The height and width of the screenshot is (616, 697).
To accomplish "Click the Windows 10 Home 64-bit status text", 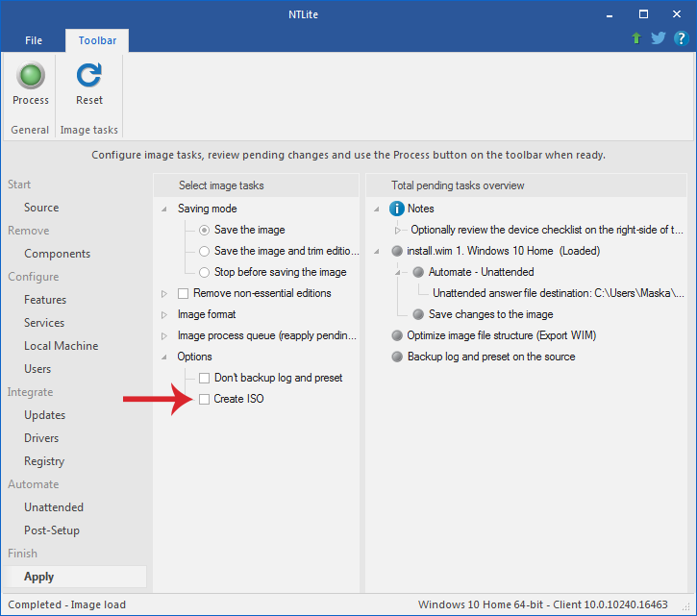I will pos(543,604).
